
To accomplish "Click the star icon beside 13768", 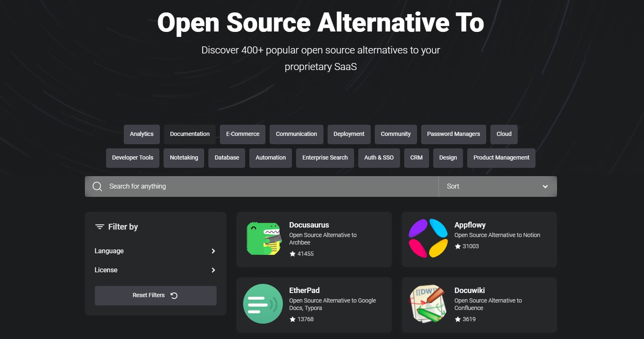I will click(x=292, y=319).
